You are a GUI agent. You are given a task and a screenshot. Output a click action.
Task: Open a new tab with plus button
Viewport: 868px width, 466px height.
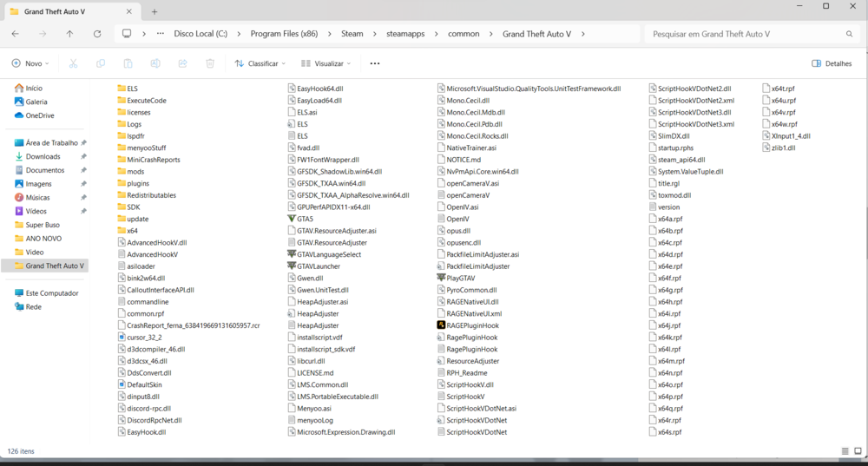(x=155, y=11)
